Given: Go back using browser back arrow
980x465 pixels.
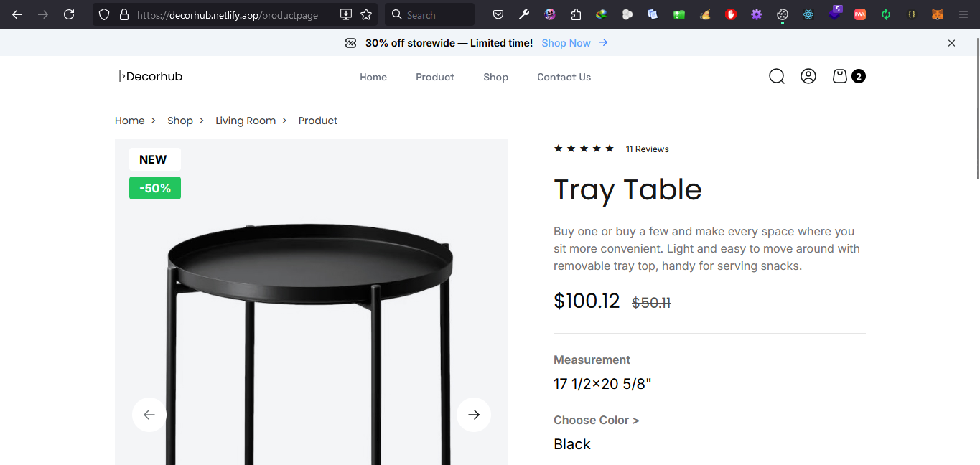Looking at the screenshot, I should pyautogui.click(x=17, y=14).
